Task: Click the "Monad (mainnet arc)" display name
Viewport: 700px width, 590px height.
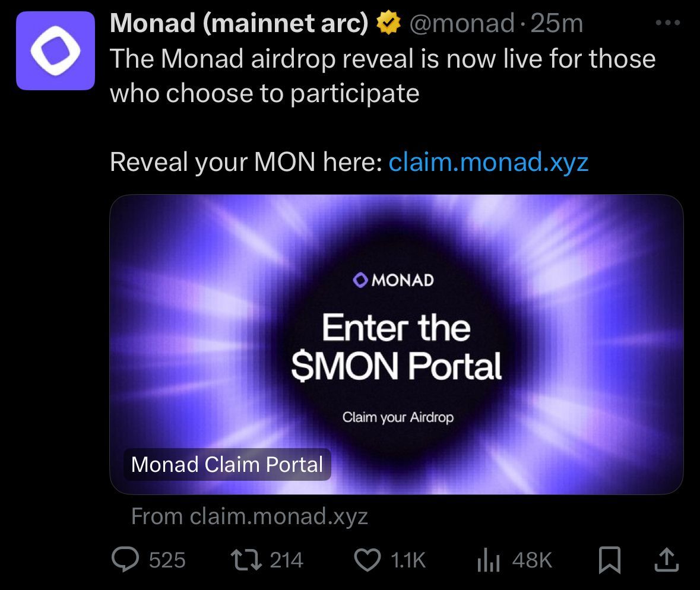Action: tap(239, 24)
